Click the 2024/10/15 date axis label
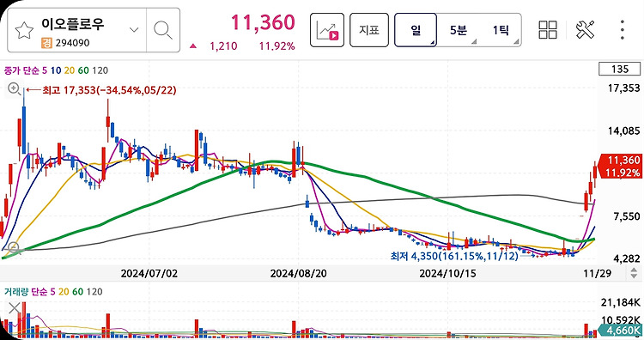Screen dimensions: 644x340 click(447, 274)
